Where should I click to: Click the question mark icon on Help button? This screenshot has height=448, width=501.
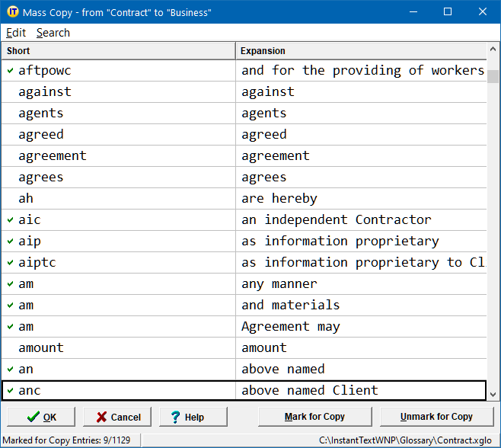(x=175, y=417)
